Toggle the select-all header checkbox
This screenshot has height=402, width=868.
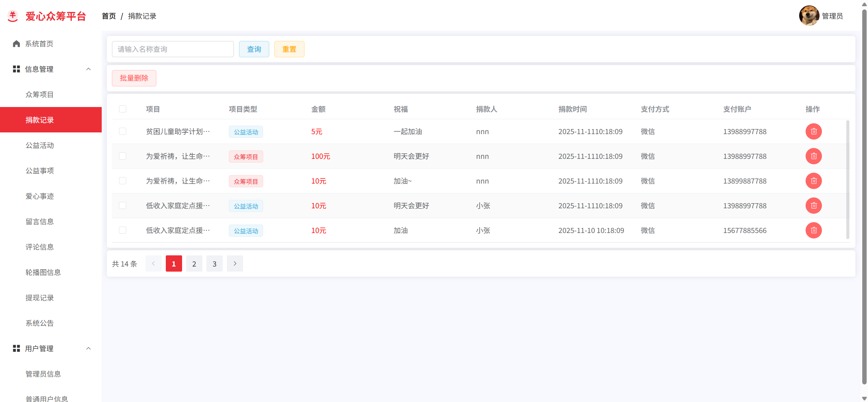coord(122,109)
